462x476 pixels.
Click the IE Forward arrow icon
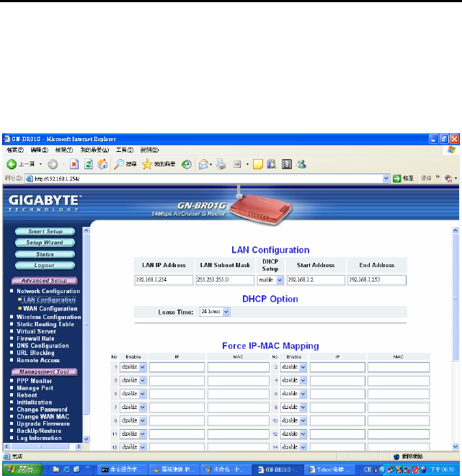pos(53,164)
